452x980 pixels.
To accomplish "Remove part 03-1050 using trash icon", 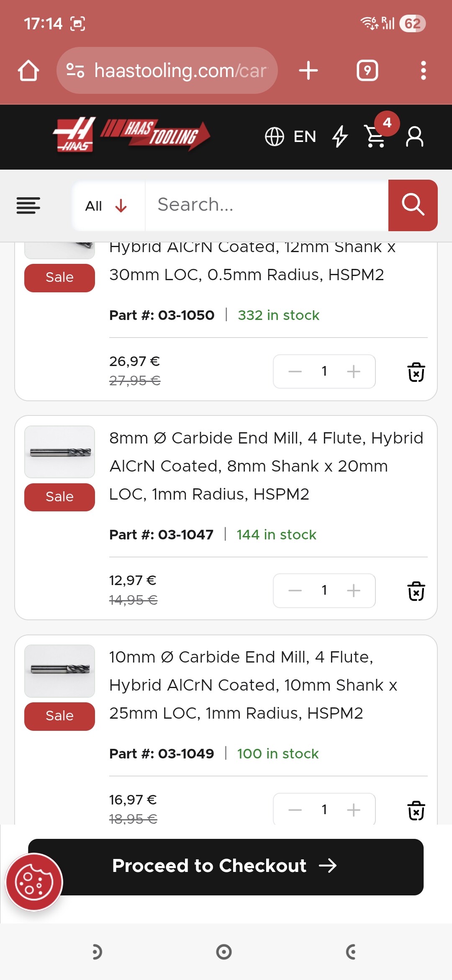I will point(416,372).
